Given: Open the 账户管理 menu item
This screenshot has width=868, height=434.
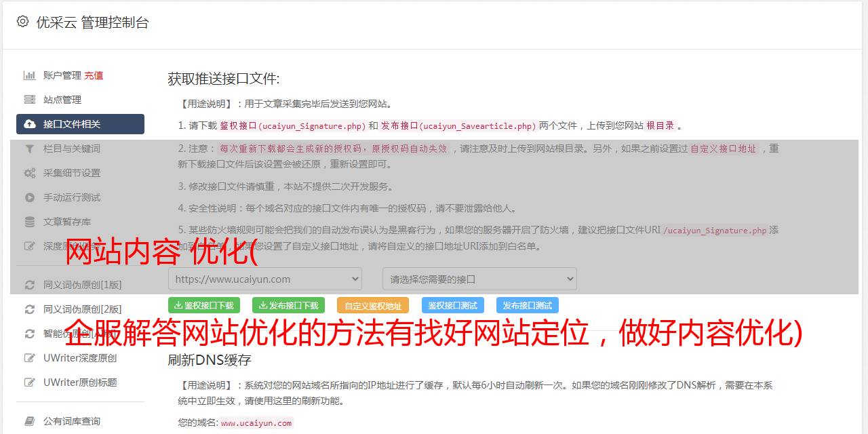Looking at the screenshot, I should 62,75.
